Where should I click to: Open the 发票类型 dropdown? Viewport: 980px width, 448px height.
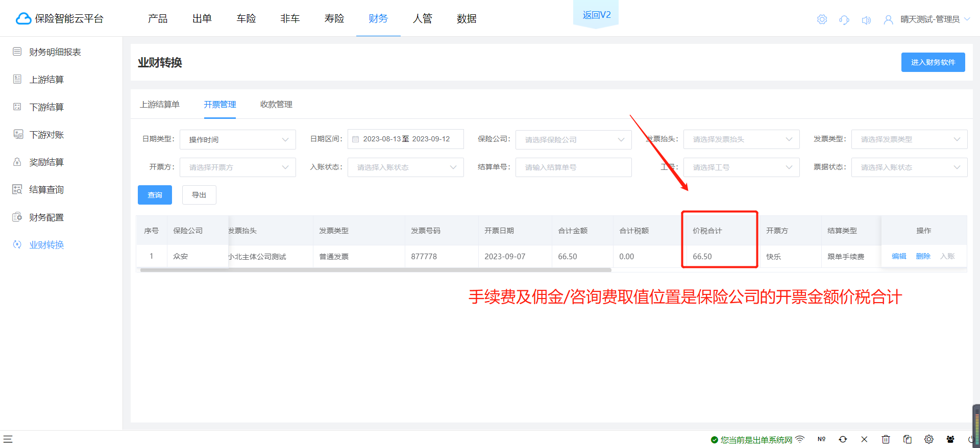(x=910, y=139)
